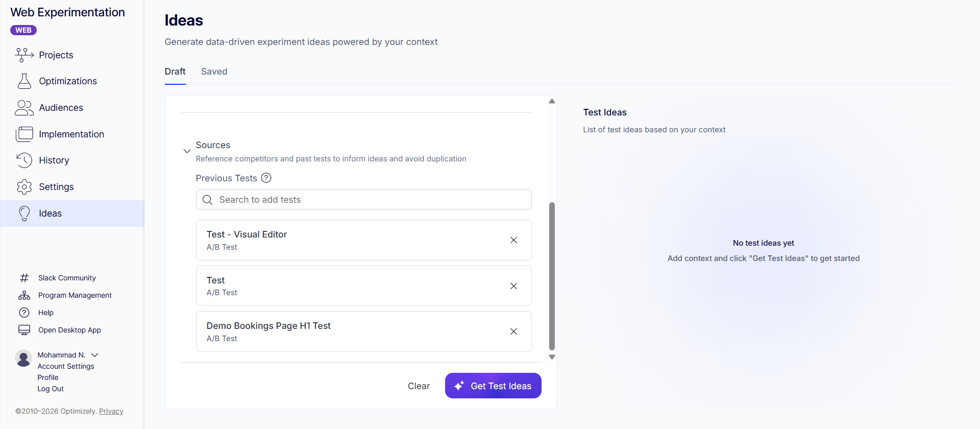The image size is (980, 429).
Task: Click the Ideas lightbulb icon
Action: point(24,213)
